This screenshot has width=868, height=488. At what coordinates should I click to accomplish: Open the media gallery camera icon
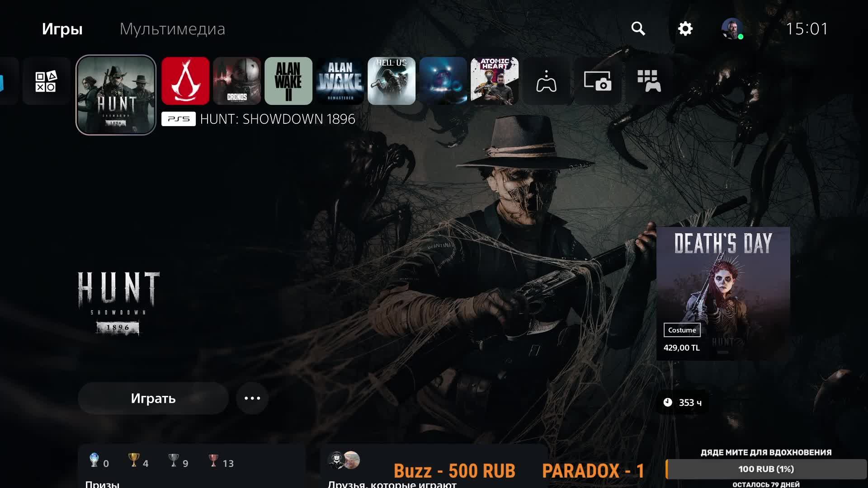point(598,82)
